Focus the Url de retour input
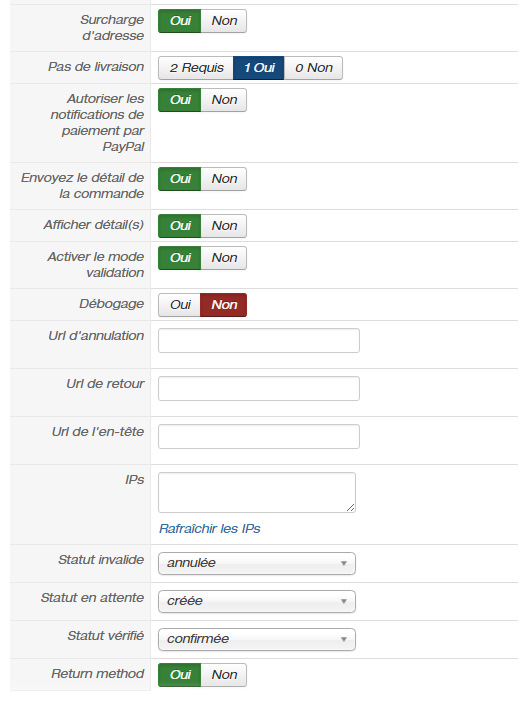This screenshot has height=701, width=518. (x=259, y=389)
